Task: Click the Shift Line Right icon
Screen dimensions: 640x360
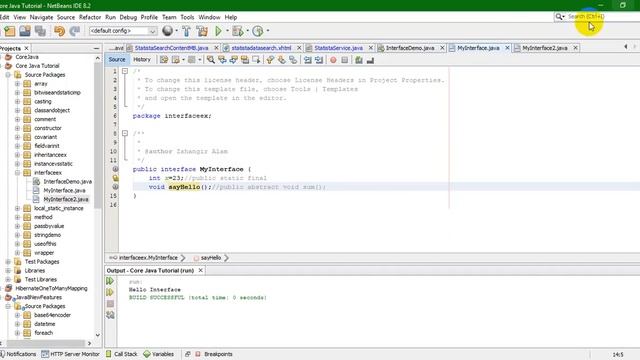Action: pos(319,60)
